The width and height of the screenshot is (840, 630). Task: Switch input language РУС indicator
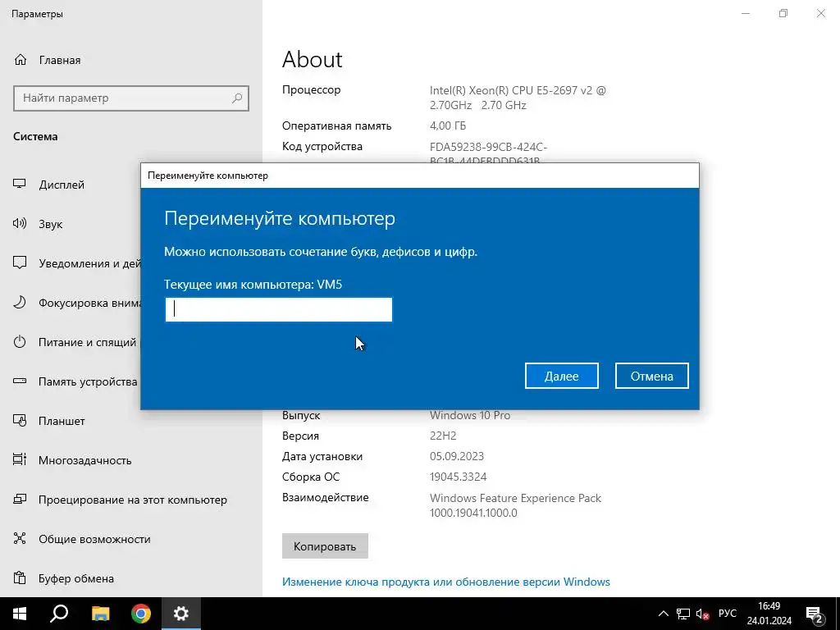click(x=727, y=614)
